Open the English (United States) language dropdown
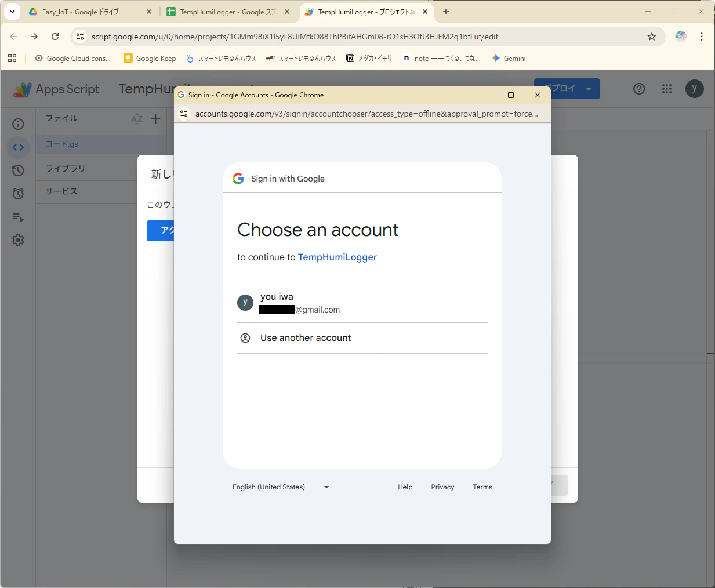This screenshot has height=588, width=715. 281,487
